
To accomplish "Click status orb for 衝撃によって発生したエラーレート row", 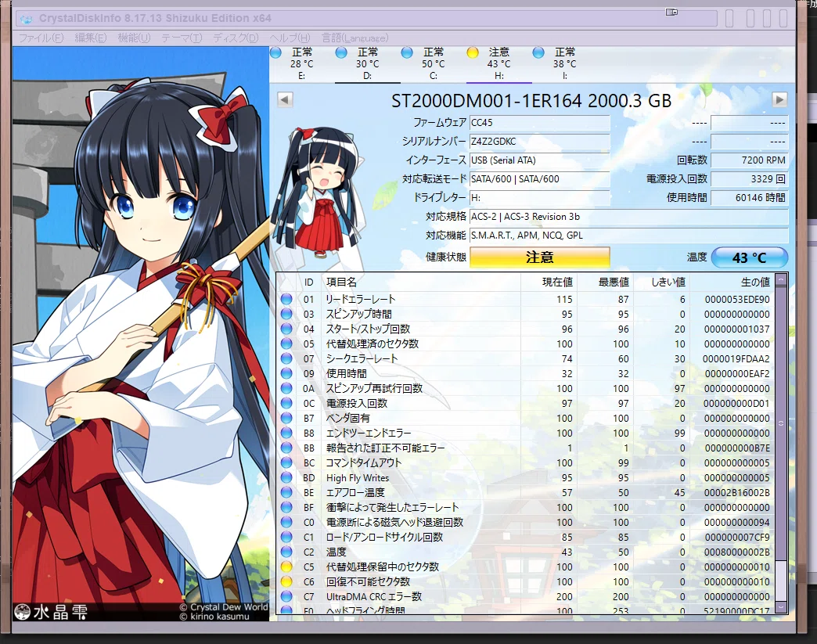I will point(286,507).
